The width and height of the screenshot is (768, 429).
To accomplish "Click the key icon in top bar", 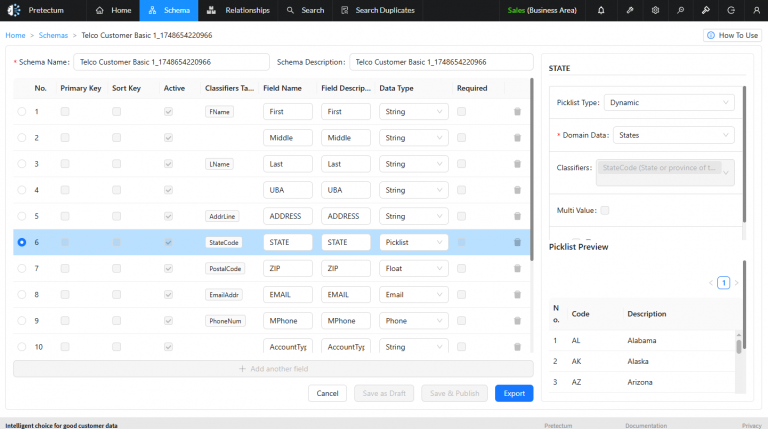I will pos(706,10).
